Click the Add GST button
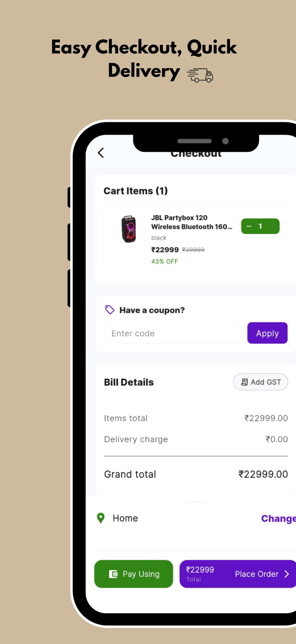The height and width of the screenshot is (644, 296). coord(260,382)
